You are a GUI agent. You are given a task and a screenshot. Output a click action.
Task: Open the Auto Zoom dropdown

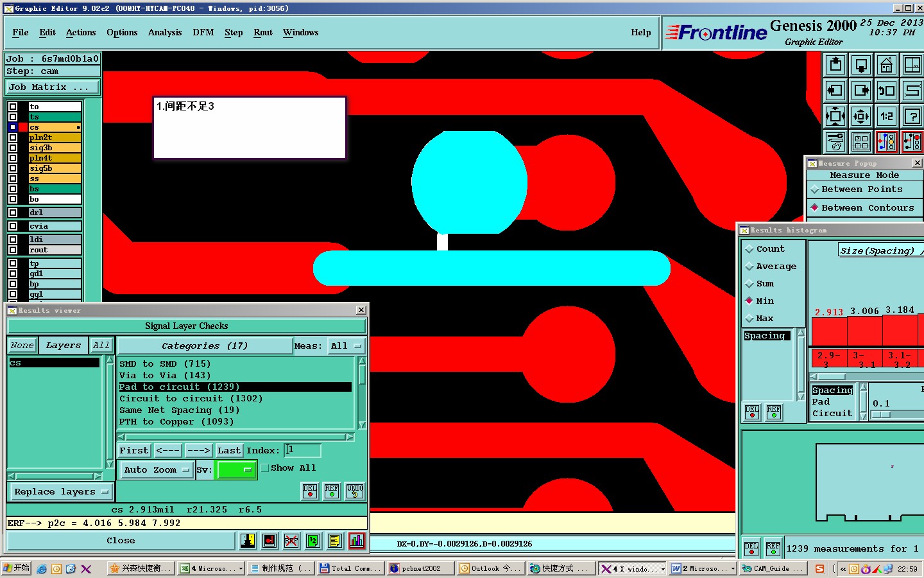157,470
